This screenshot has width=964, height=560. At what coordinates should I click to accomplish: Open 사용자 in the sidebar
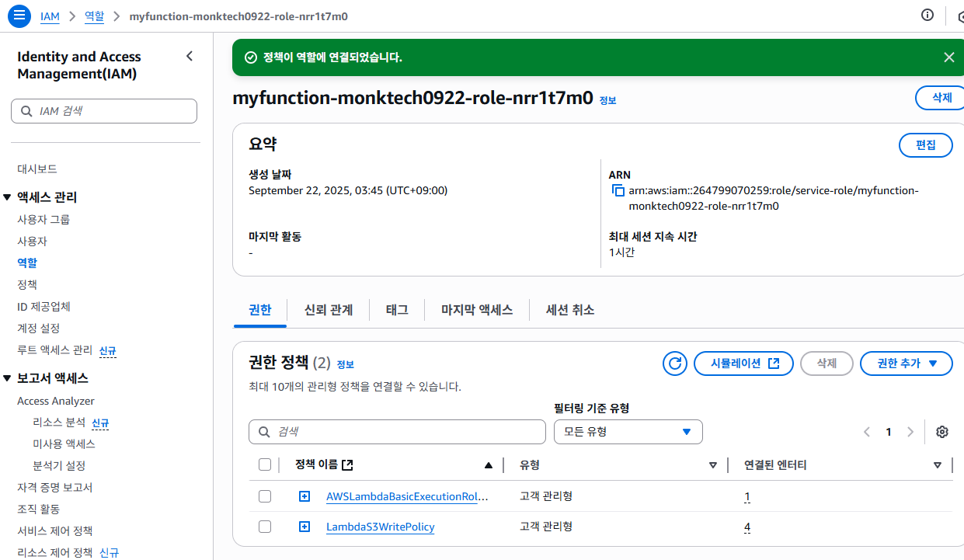click(x=32, y=242)
